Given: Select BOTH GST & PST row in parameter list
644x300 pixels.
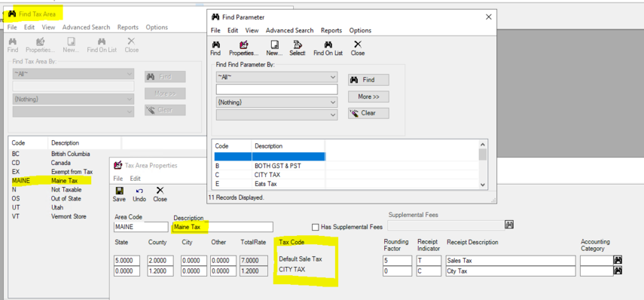Looking at the screenshot, I should [x=269, y=166].
